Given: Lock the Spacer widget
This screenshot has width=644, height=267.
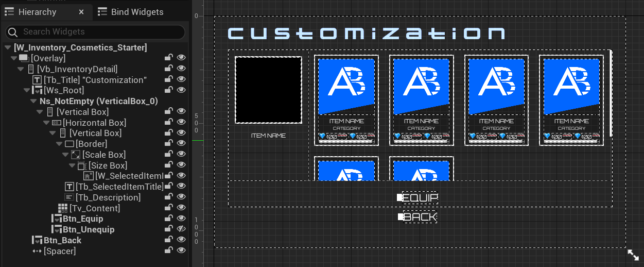Looking at the screenshot, I should click(168, 251).
